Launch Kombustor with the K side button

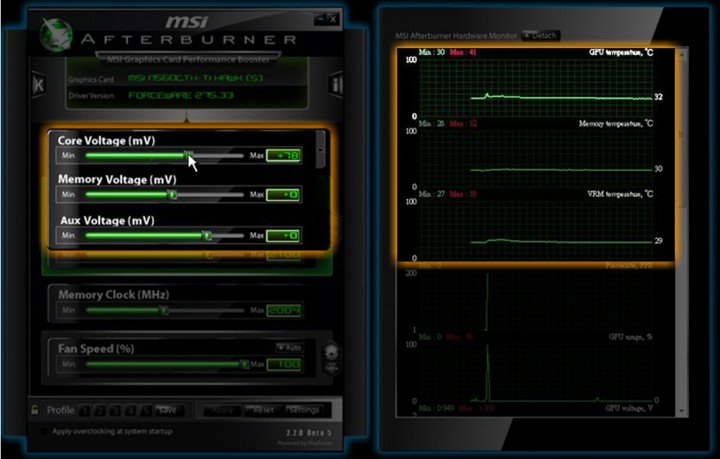39,84
